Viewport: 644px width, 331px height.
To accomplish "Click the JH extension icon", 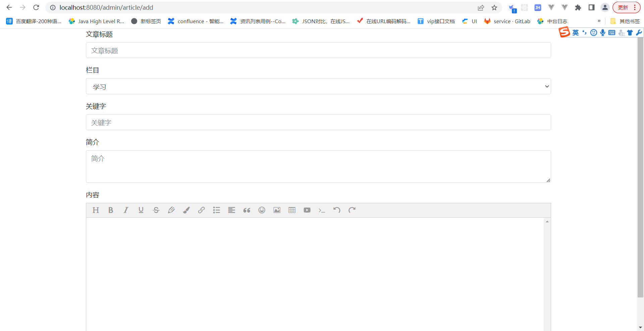I will click(x=538, y=7).
